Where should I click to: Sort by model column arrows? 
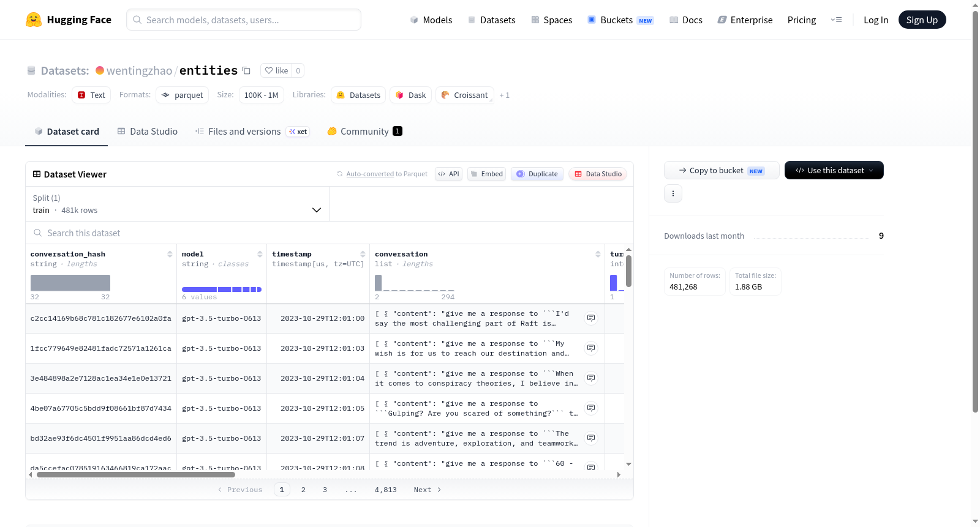pos(260,254)
